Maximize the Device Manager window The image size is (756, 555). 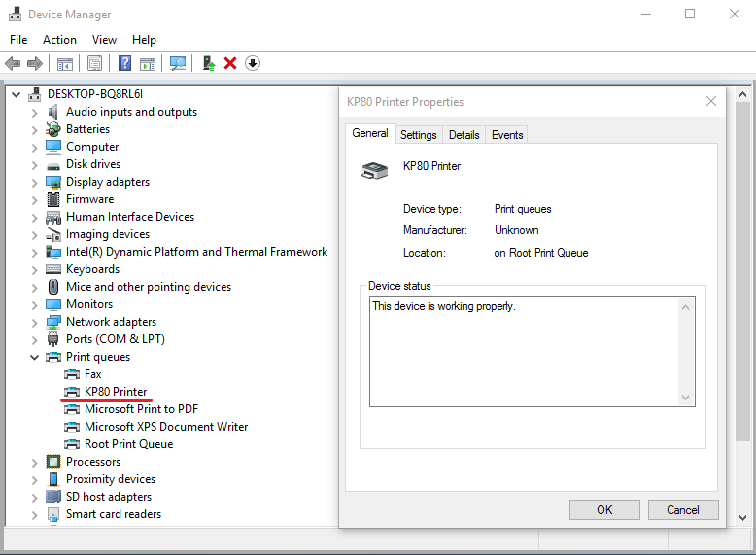click(x=690, y=14)
